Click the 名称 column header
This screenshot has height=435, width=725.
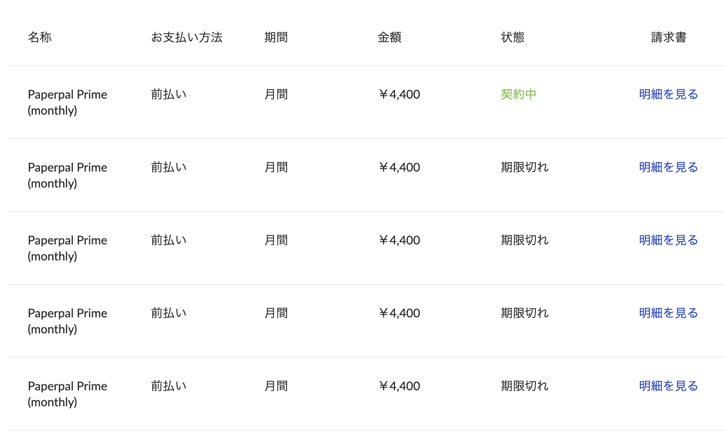coord(40,37)
